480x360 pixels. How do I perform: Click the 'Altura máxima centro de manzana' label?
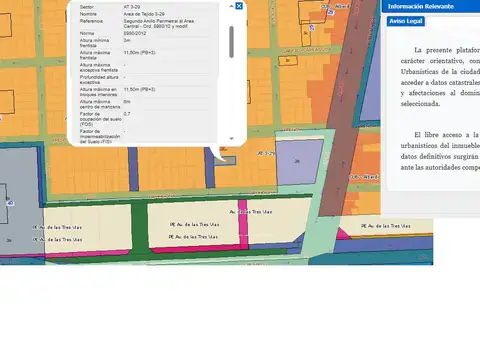(x=100, y=104)
